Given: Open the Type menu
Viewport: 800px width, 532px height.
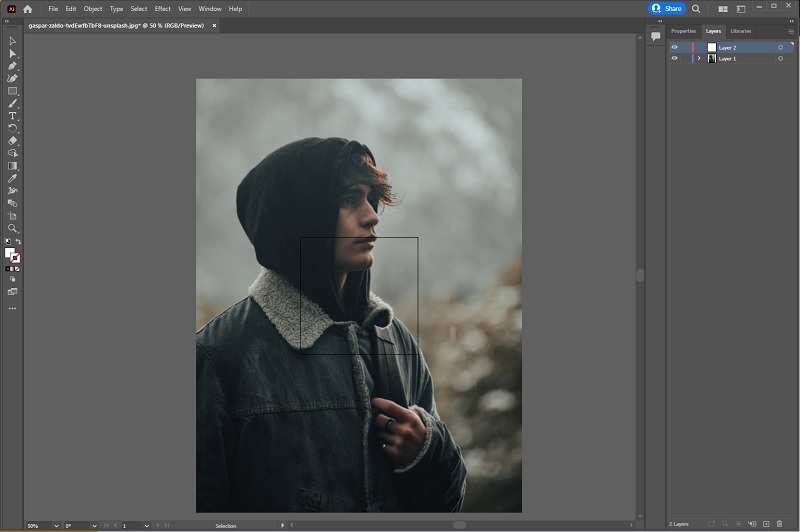Looking at the screenshot, I should click(116, 9).
